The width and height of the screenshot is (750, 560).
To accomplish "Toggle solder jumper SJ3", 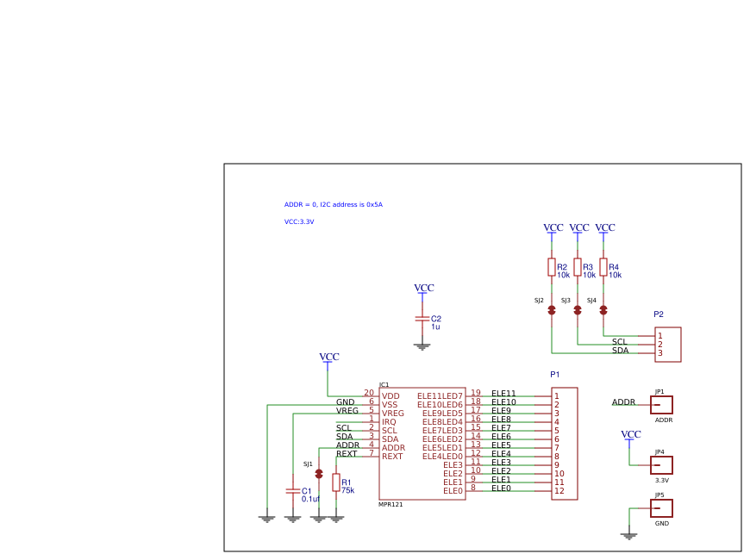I will tap(577, 309).
